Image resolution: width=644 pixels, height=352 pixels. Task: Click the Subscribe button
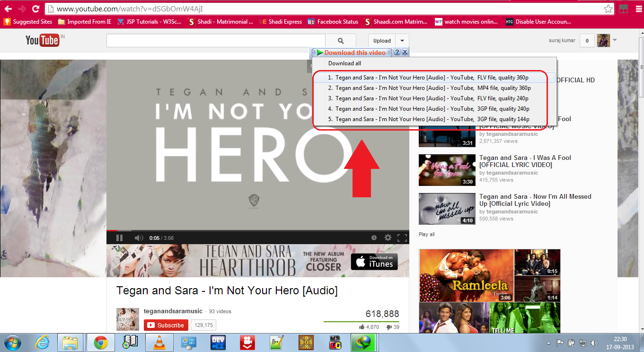(x=166, y=325)
